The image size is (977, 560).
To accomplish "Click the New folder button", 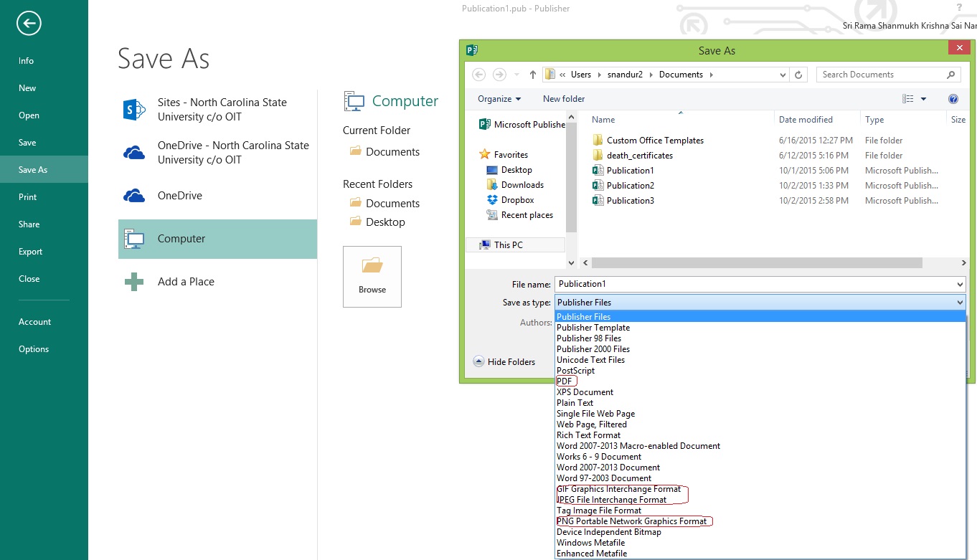I will (564, 99).
